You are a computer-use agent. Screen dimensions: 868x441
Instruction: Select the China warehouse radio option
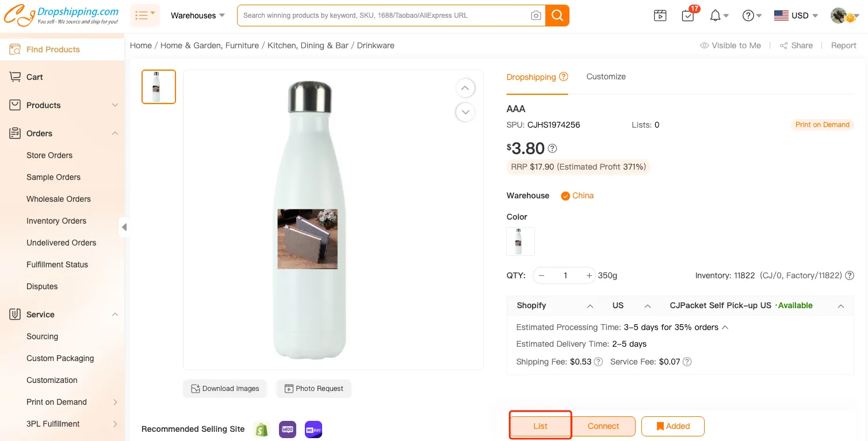[x=565, y=195]
